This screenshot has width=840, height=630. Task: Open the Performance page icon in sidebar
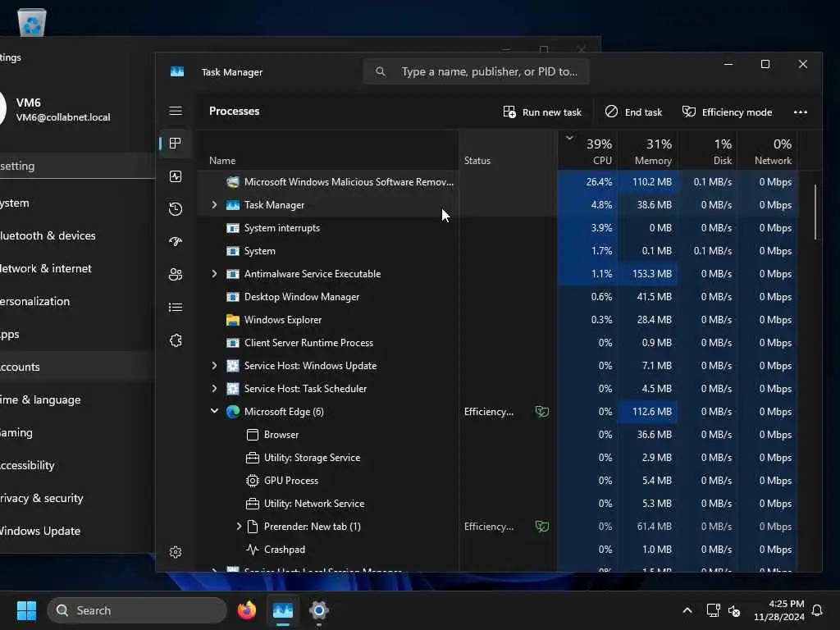coord(176,176)
